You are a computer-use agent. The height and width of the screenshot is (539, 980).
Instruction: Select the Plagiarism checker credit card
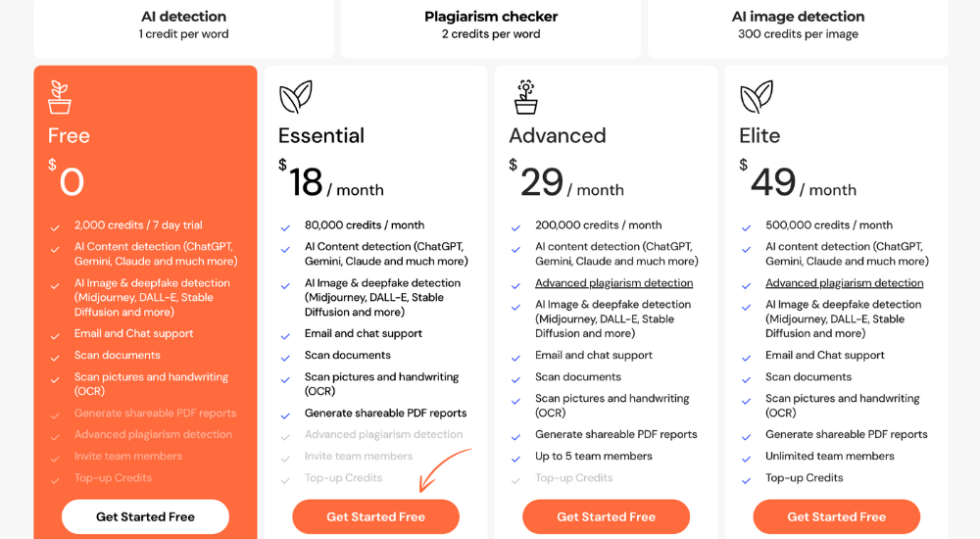point(491,25)
